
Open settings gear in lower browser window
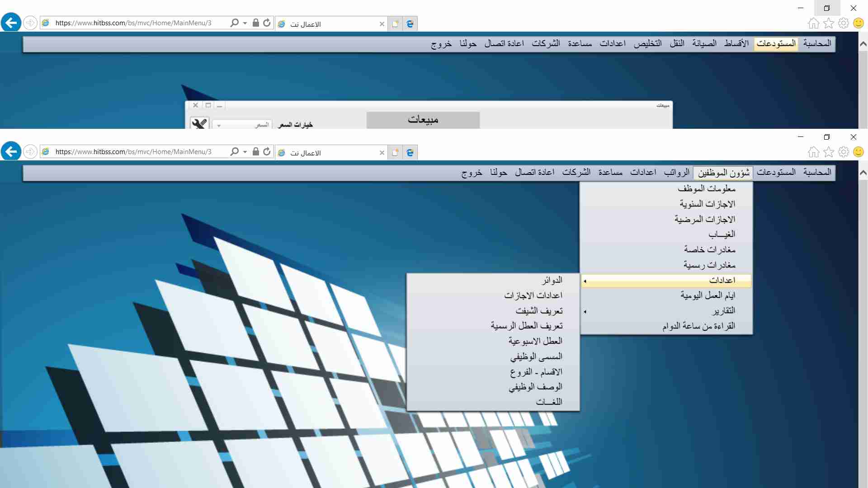pos(843,152)
